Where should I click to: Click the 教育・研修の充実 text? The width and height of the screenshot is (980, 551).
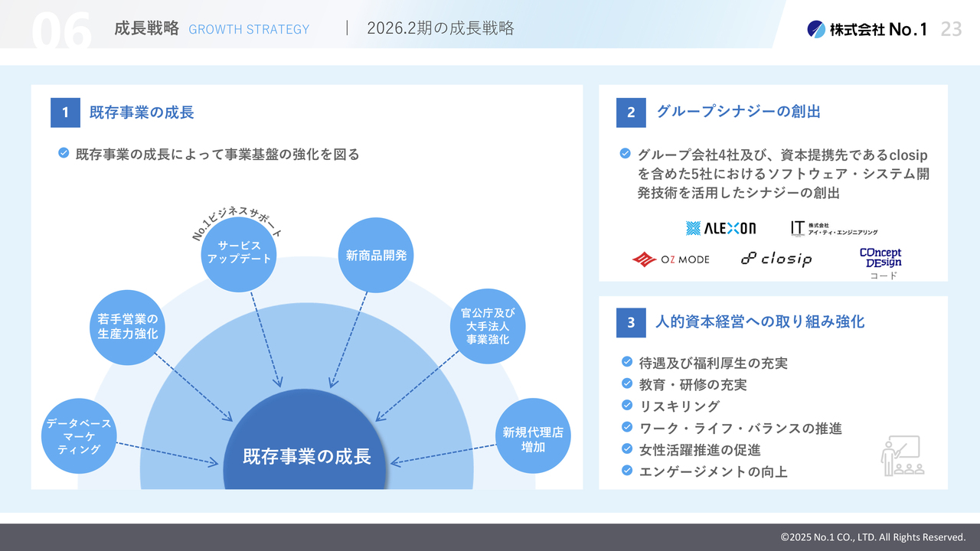693,384
